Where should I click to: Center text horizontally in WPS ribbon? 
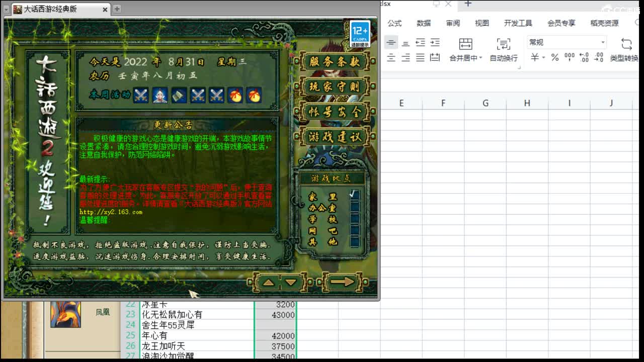click(391, 58)
